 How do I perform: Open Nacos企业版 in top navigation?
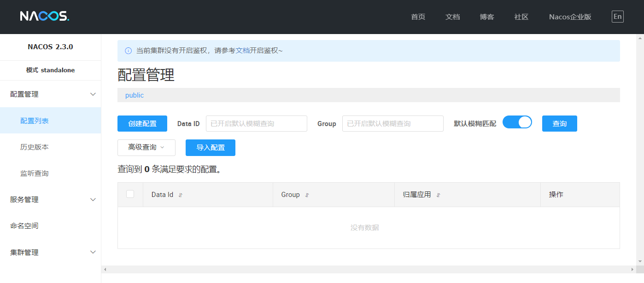(x=570, y=17)
